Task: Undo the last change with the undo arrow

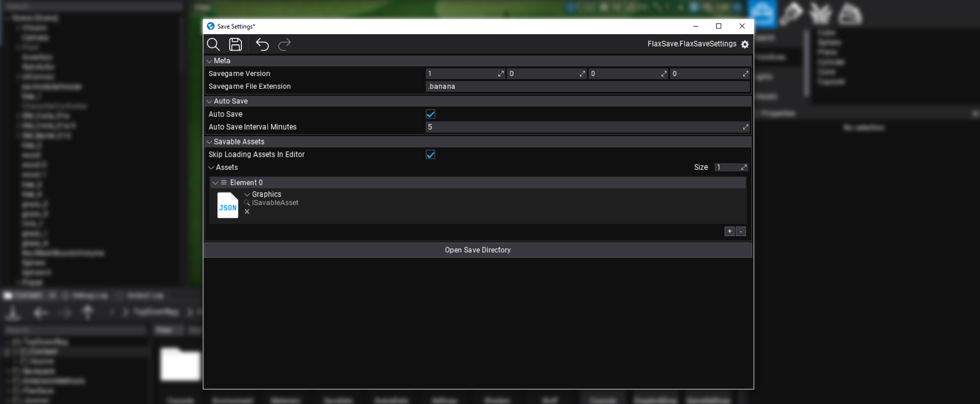Action: [x=262, y=44]
